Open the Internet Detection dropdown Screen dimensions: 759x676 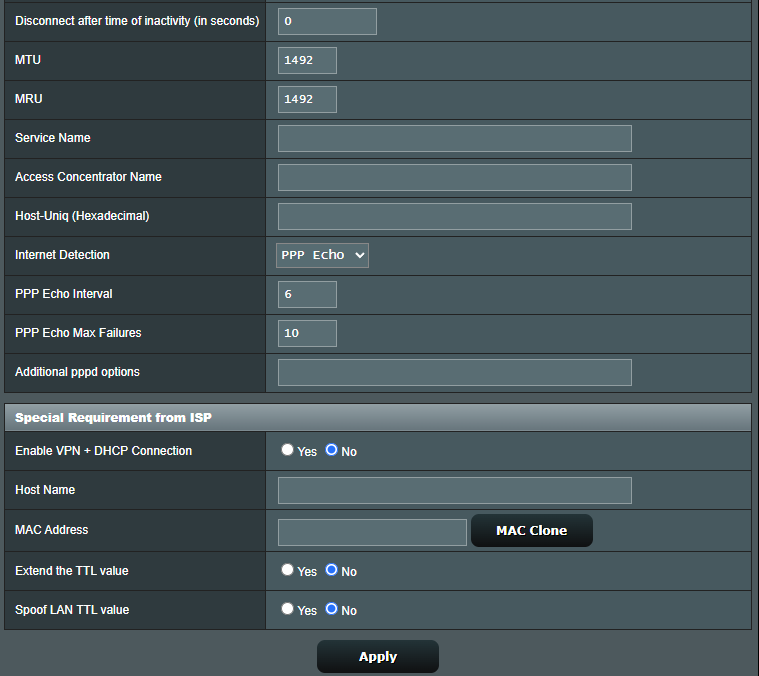point(323,255)
